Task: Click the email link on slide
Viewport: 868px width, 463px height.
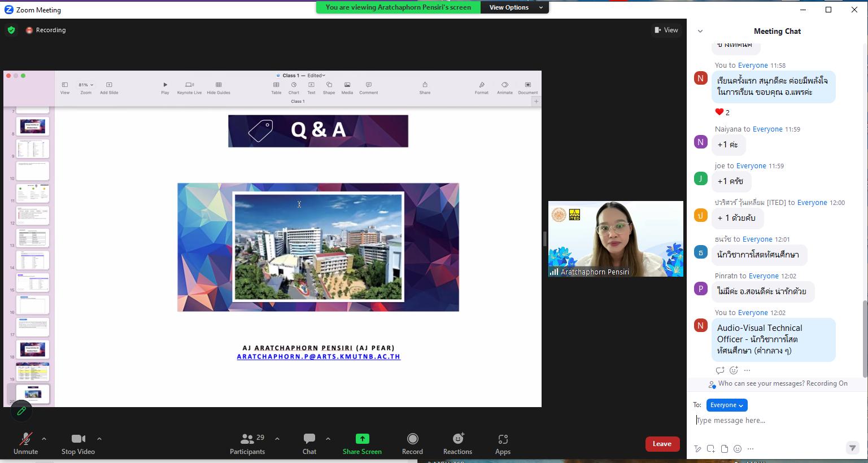Action: coord(319,357)
